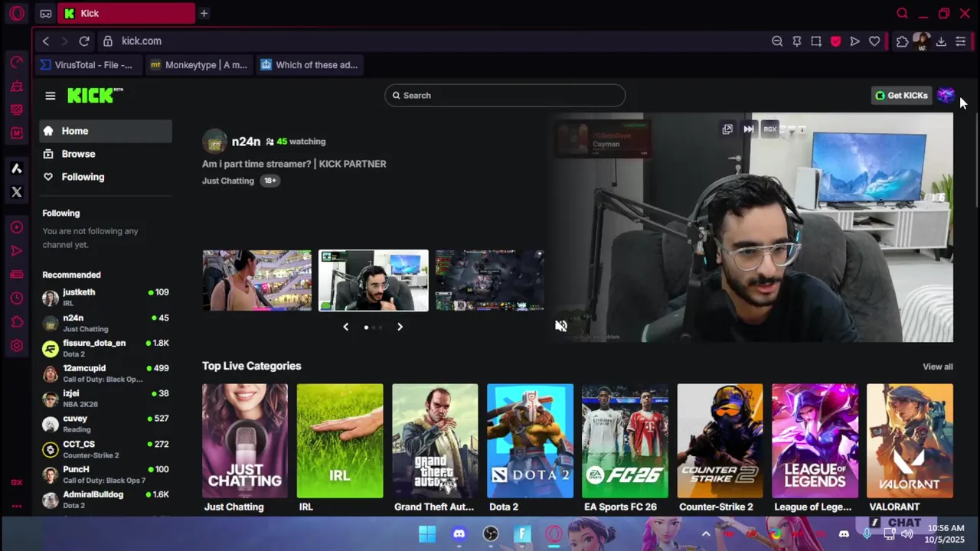Open X (Twitter) in Opera sidebar
Screen dimensions: 980x551
point(17,192)
